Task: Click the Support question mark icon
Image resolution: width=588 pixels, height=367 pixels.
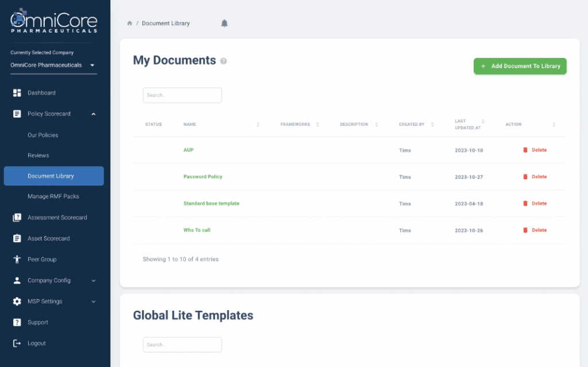Action: pos(17,322)
